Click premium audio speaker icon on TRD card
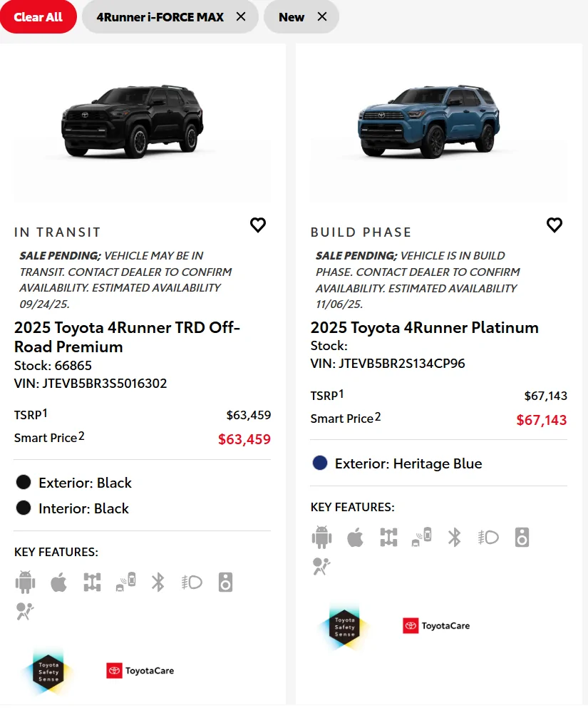This screenshot has width=588, height=713. pyautogui.click(x=225, y=583)
